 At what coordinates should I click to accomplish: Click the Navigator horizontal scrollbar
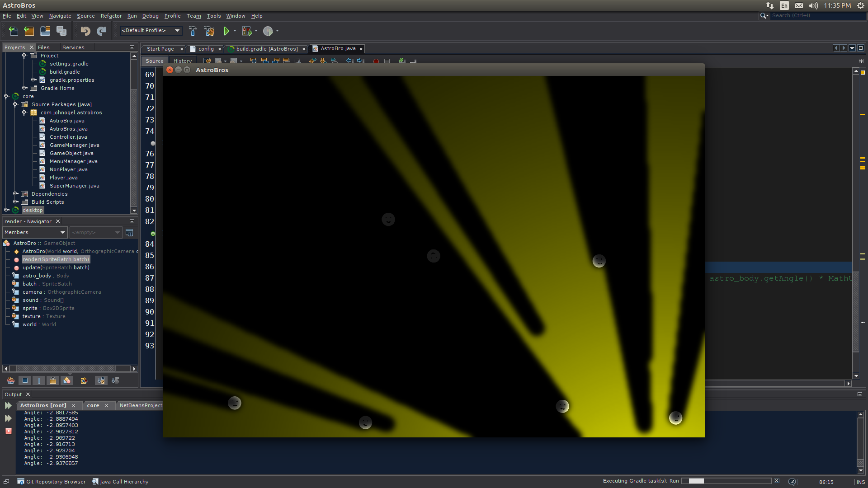(70, 368)
